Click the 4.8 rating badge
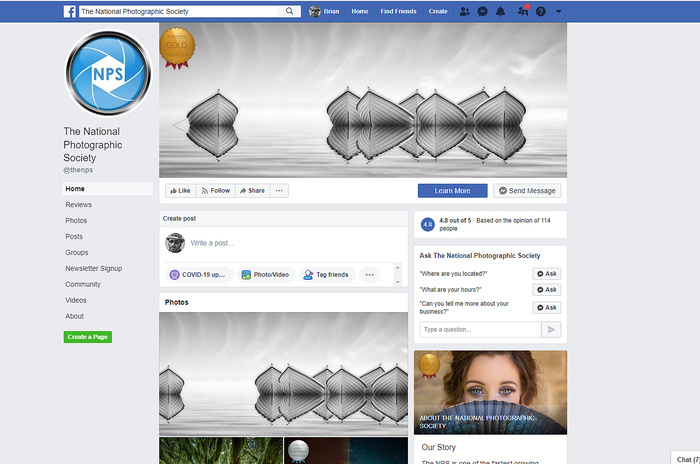700x464 pixels. point(428,224)
